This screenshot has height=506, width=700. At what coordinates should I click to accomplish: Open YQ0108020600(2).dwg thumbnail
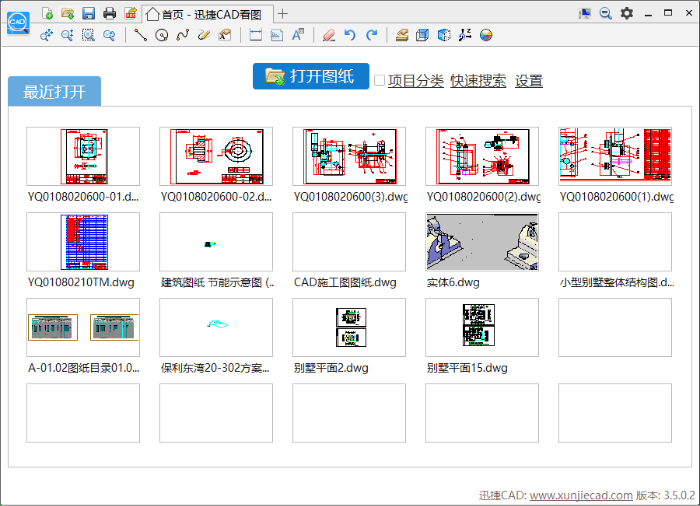(482, 156)
